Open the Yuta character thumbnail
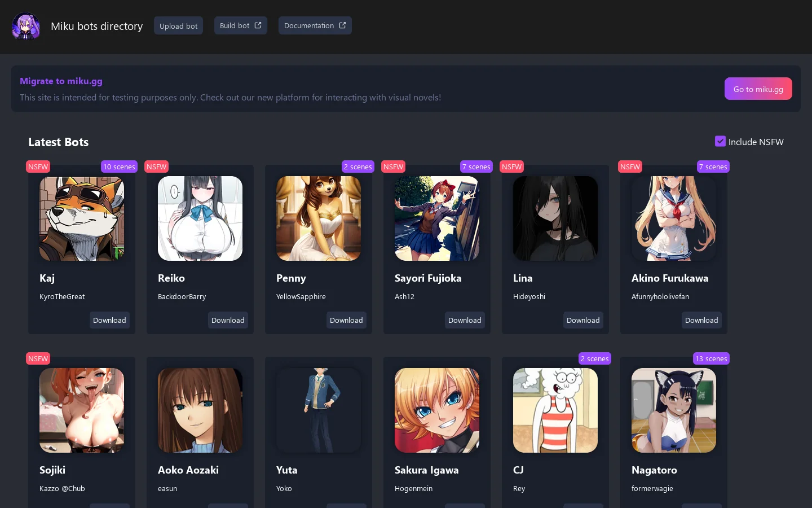This screenshot has height=508, width=812. (x=319, y=410)
